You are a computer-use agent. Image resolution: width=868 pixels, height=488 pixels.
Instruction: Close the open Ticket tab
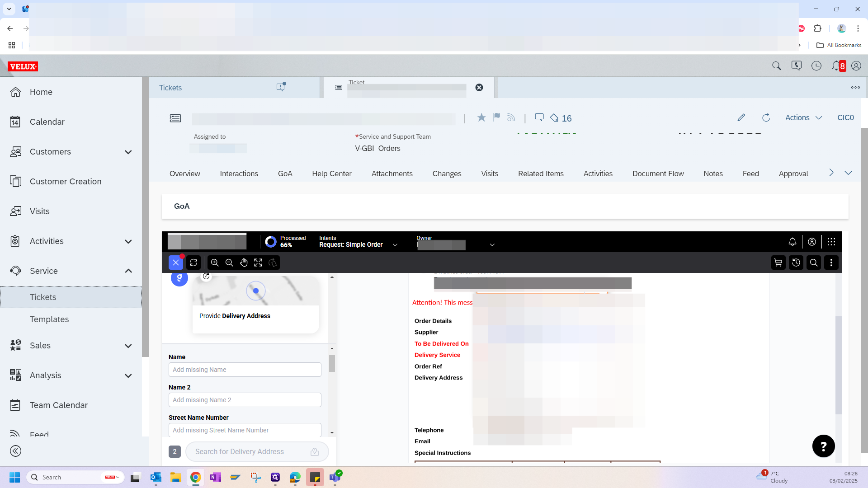pos(479,88)
